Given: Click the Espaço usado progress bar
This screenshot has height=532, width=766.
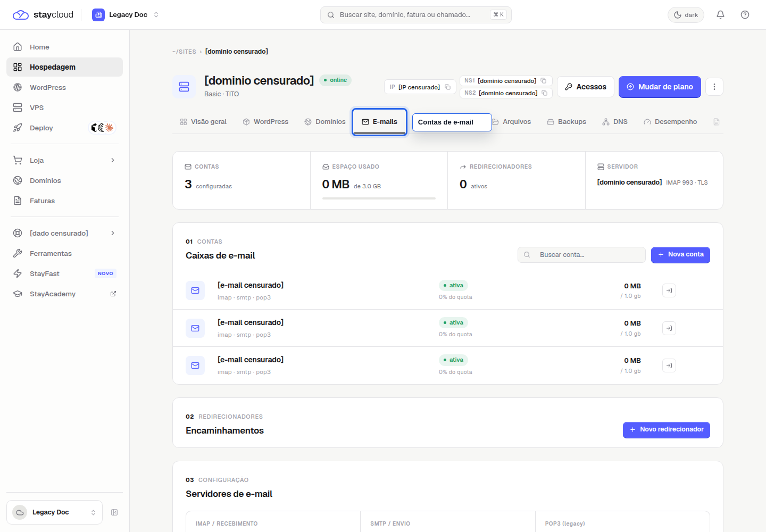Looking at the screenshot, I should [379, 198].
